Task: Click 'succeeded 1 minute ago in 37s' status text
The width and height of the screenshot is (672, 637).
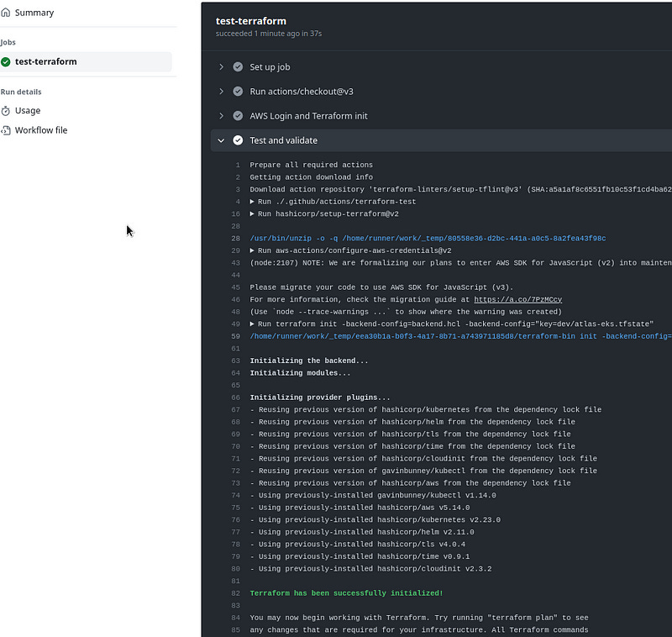Action: [269, 34]
